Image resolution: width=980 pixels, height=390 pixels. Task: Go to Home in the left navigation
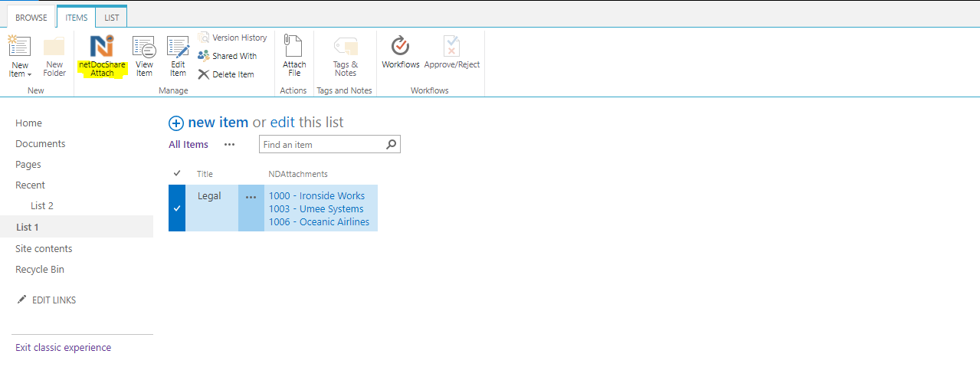(28, 123)
